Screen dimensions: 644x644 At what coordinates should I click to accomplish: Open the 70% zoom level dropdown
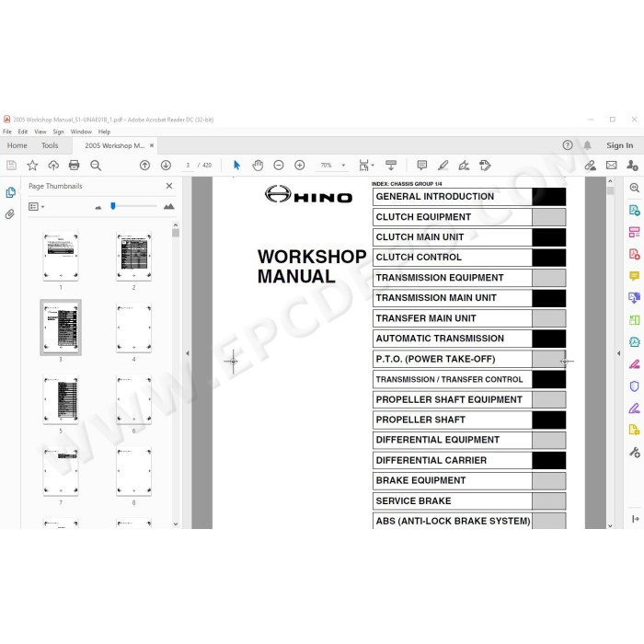click(343, 166)
